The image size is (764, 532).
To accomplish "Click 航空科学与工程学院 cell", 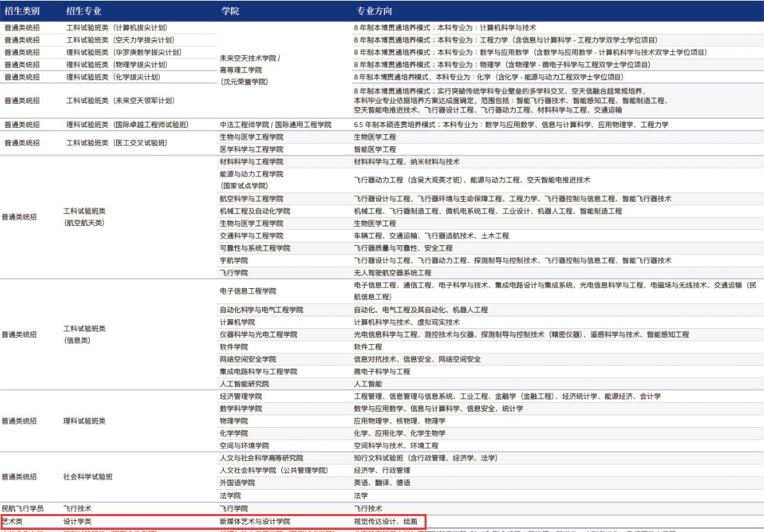I will [x=252, y=198].
